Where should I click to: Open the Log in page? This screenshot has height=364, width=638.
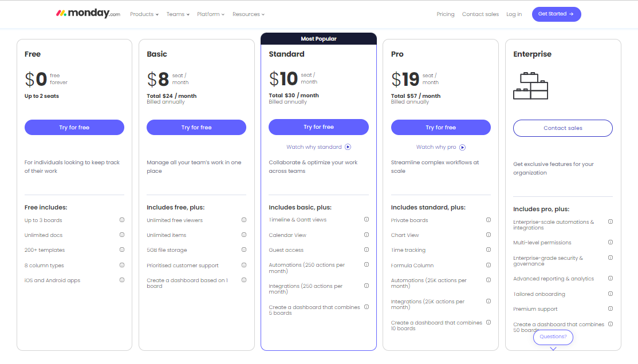point(514,14)
